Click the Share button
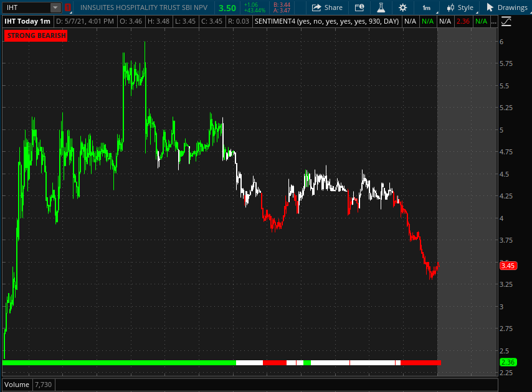 point(327,7)
